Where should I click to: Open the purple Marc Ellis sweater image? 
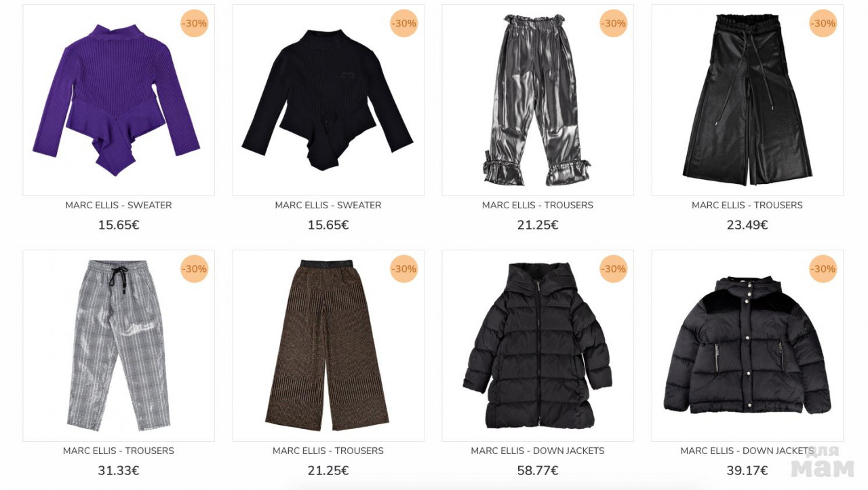(119, 100)
